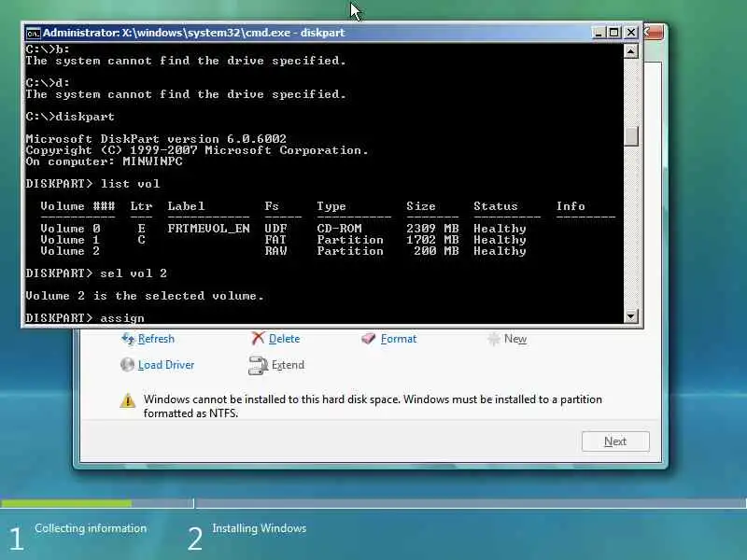Close the Windows setup dialog behind
This screenshot has height=560, width=747.
(x=653, y=33)
